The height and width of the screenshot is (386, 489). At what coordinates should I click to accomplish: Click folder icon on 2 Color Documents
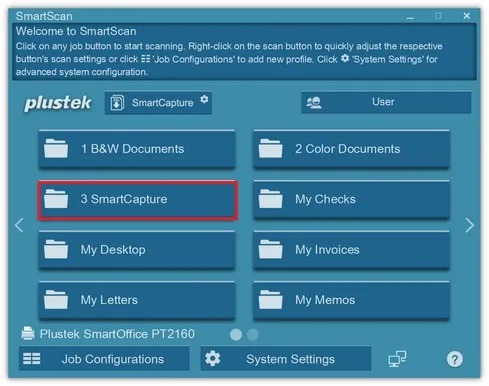271,148
